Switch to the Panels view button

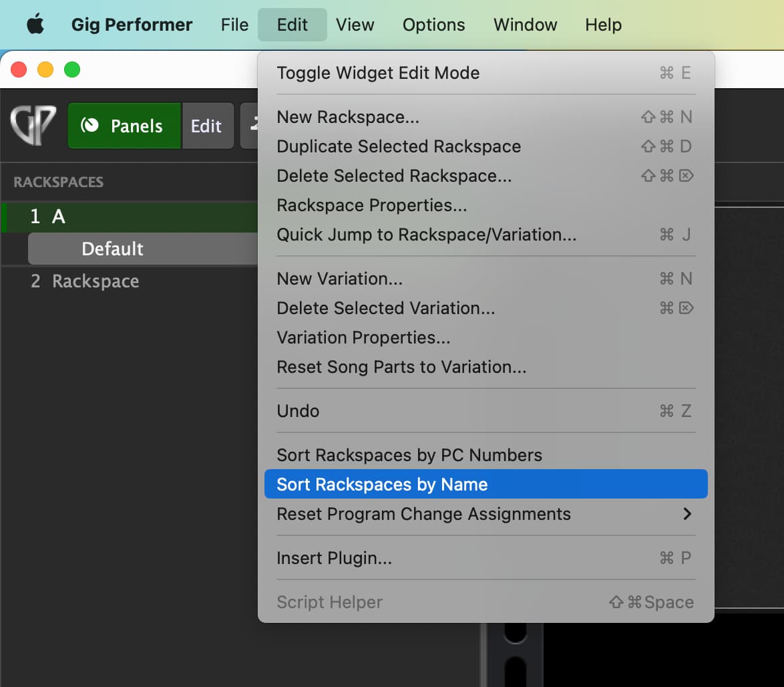click(124, 126)
